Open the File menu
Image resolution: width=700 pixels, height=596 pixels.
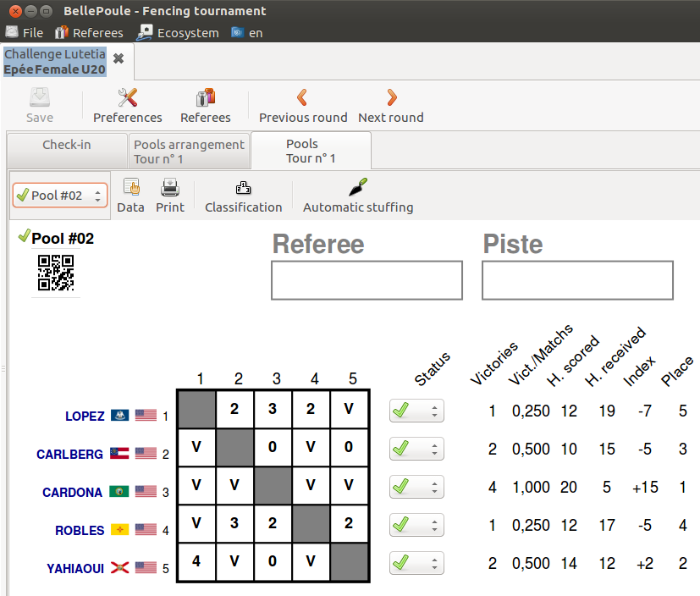[x=25, y=32]
